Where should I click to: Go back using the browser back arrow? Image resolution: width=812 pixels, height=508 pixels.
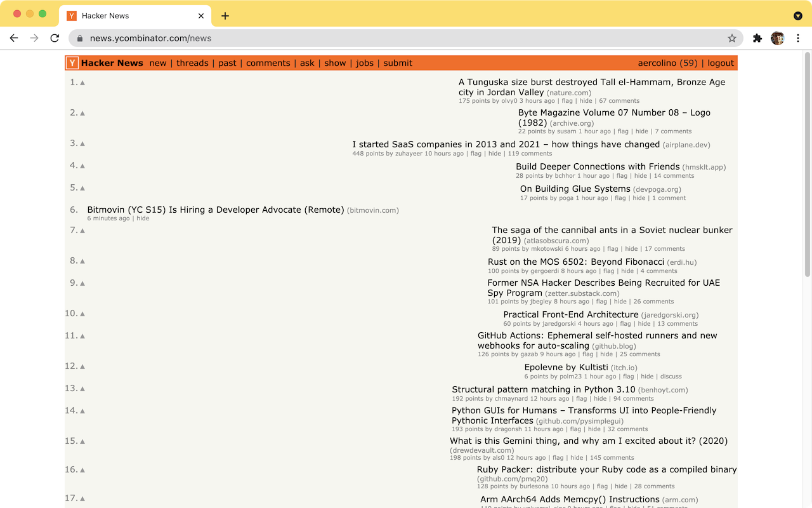[14, 38]
